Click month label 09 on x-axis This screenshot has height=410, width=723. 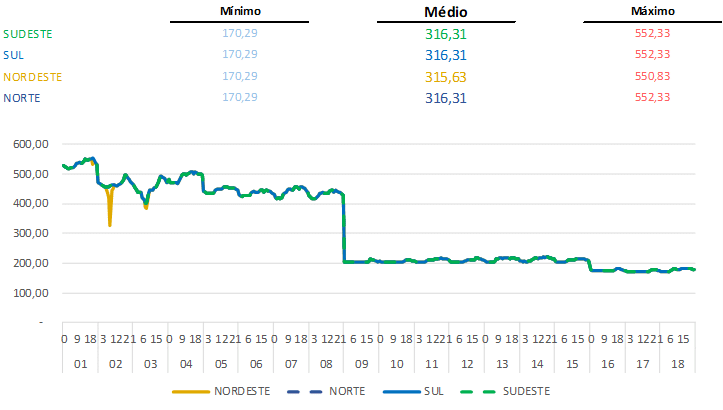coord(361,364)
